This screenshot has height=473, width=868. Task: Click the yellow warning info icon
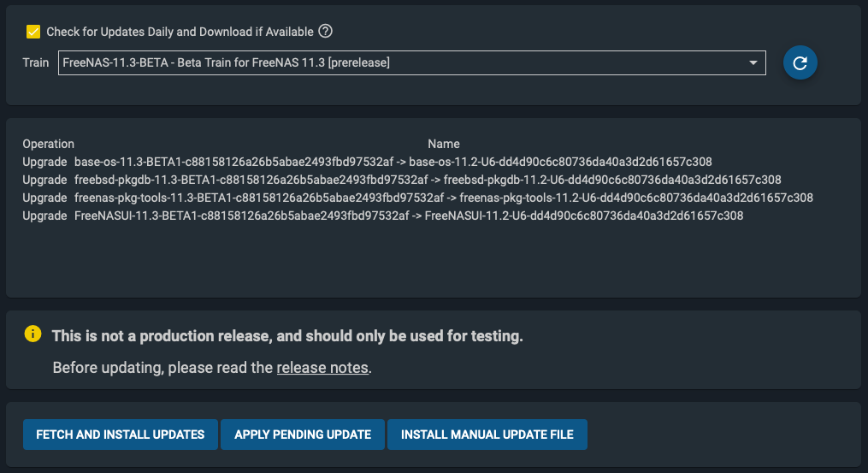pyautogui.click(x=32, y=334)
